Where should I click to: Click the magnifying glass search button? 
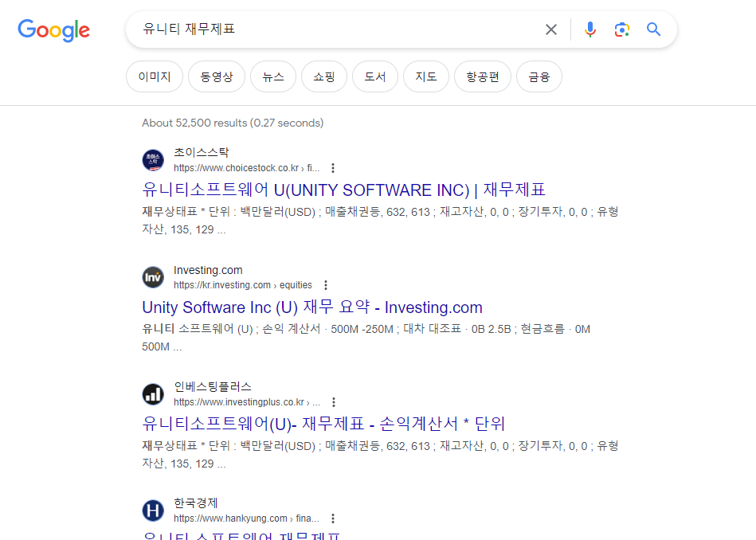654,29
